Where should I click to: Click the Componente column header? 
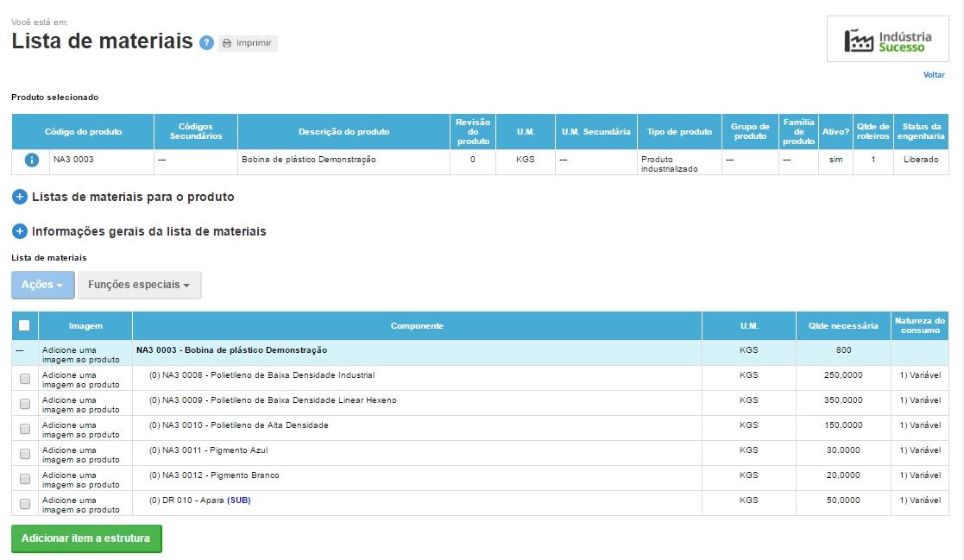click(417, 326)
